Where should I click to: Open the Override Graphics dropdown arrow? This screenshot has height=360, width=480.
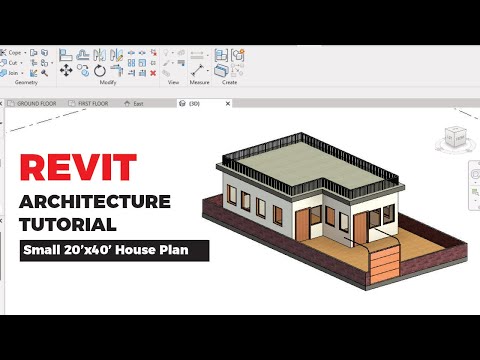click(173, 63)
